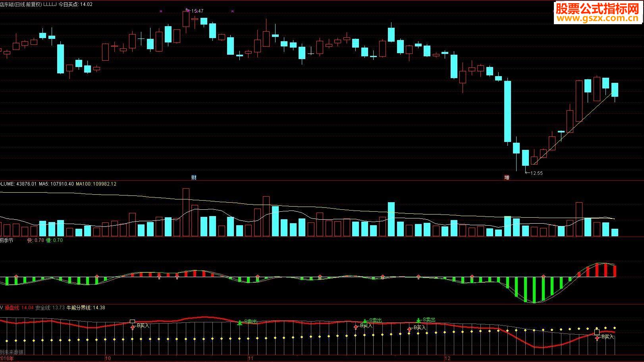Viewport: 644px width, 362px height.
Task: Click the third B买入 red arrow marker
Action: point(409,329)
